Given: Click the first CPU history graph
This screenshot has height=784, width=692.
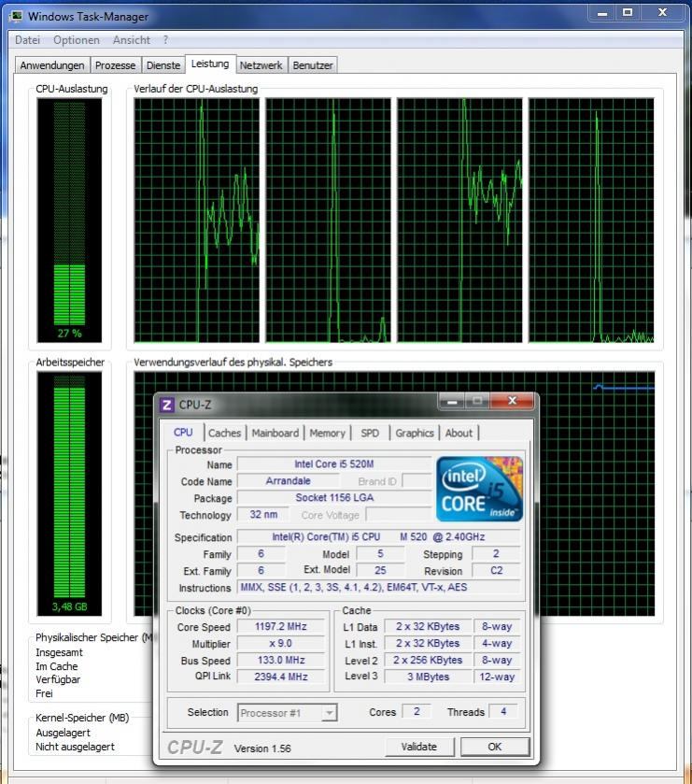Looking at the screenshot, I should [196, 220].
